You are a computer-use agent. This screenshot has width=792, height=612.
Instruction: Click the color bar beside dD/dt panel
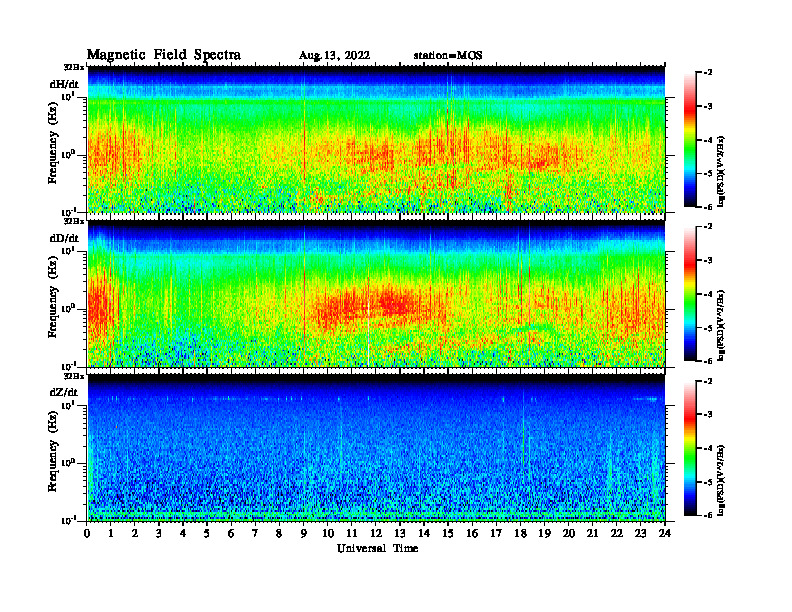[690, 294]
